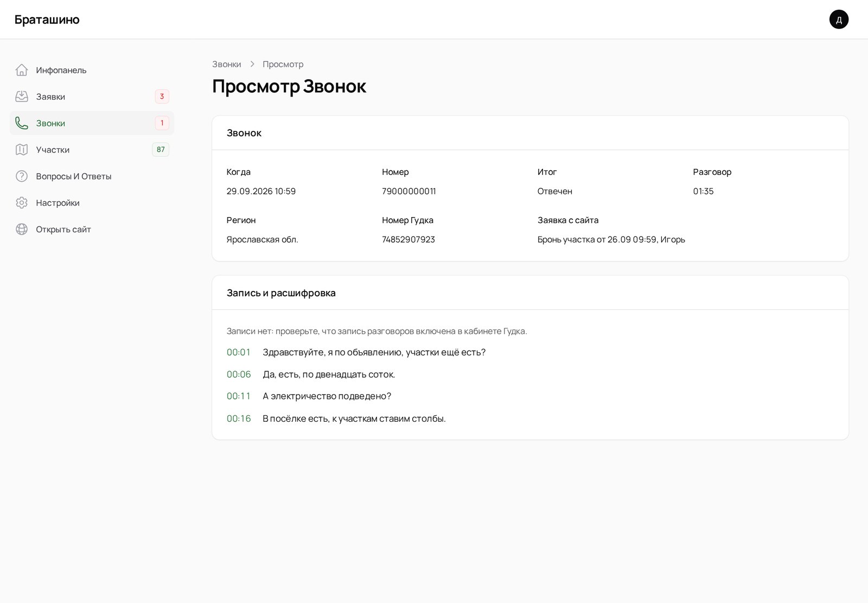868x603 pixels.
Task: Open Инфопанель in the sidebar
Action: click(92, 70)
